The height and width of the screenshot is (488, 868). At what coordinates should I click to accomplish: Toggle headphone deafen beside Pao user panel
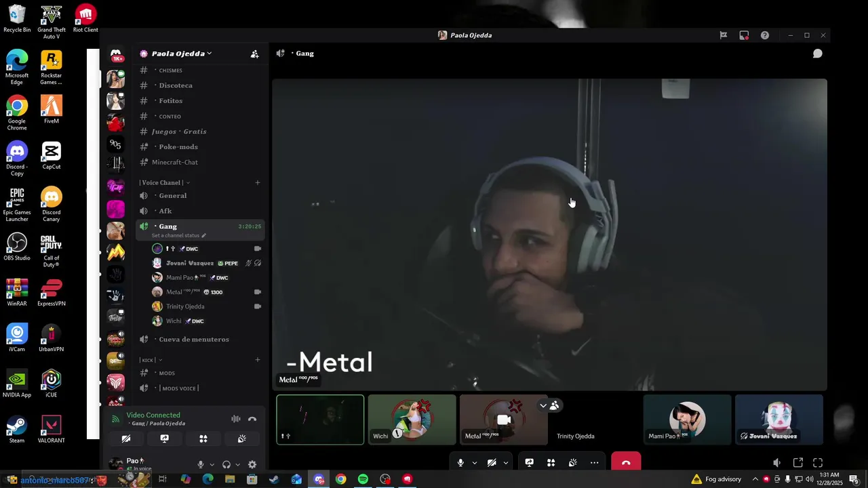[x=226, y=464]
